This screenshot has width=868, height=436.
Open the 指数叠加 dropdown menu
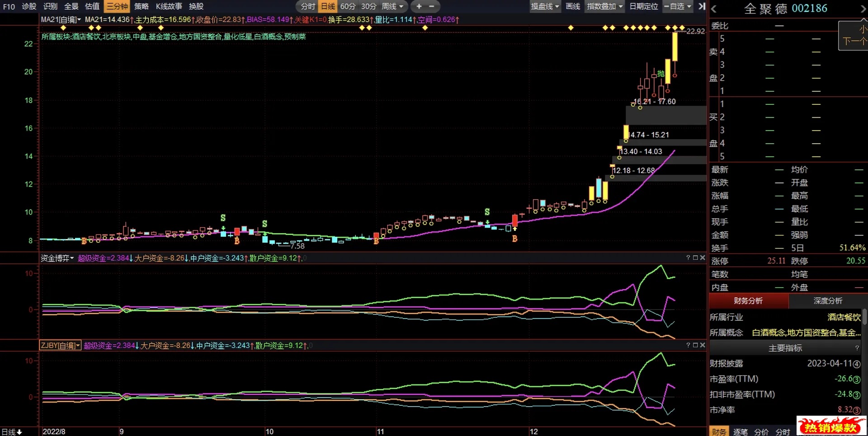tap(604, 6)
